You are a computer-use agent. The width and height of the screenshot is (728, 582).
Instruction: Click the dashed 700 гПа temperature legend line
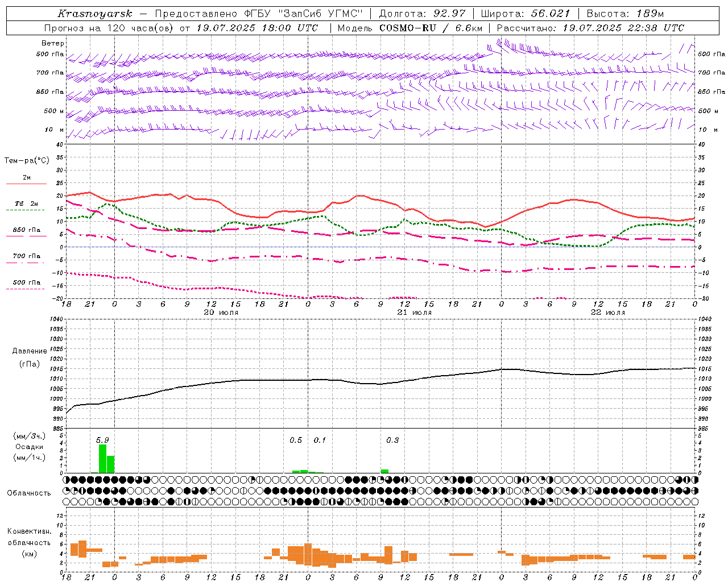[x=26, y=263]
